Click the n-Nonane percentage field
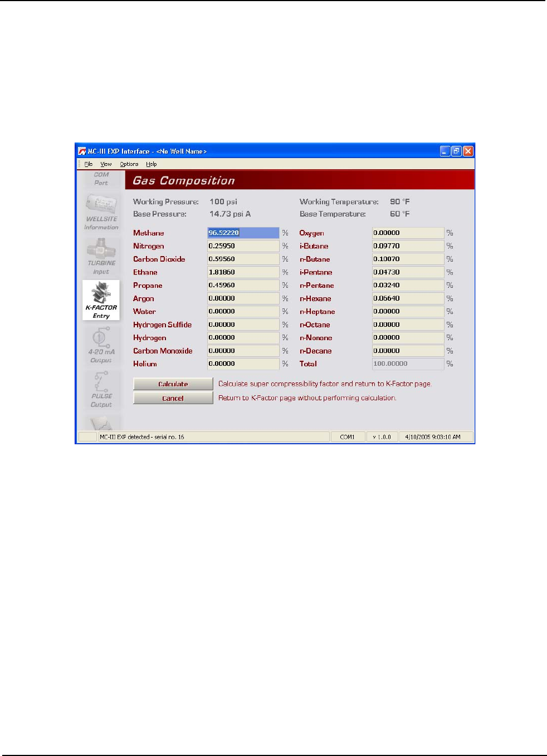The image size is (547, 756). 408,337
